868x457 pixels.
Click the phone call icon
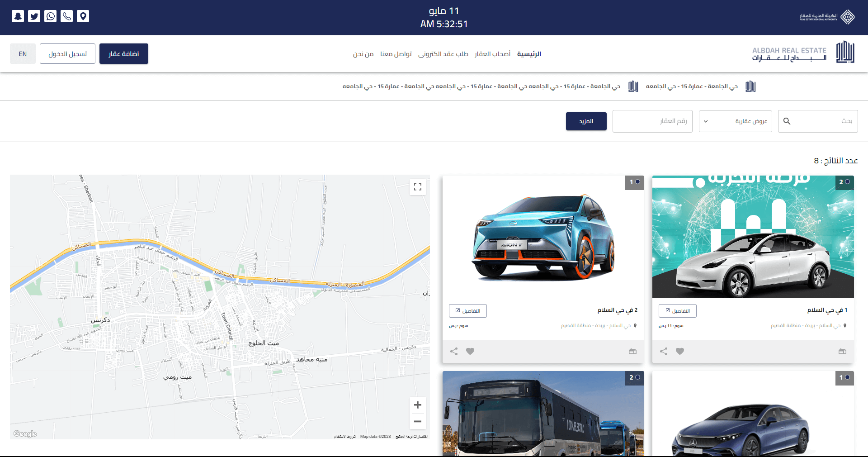tap(67, 16)
